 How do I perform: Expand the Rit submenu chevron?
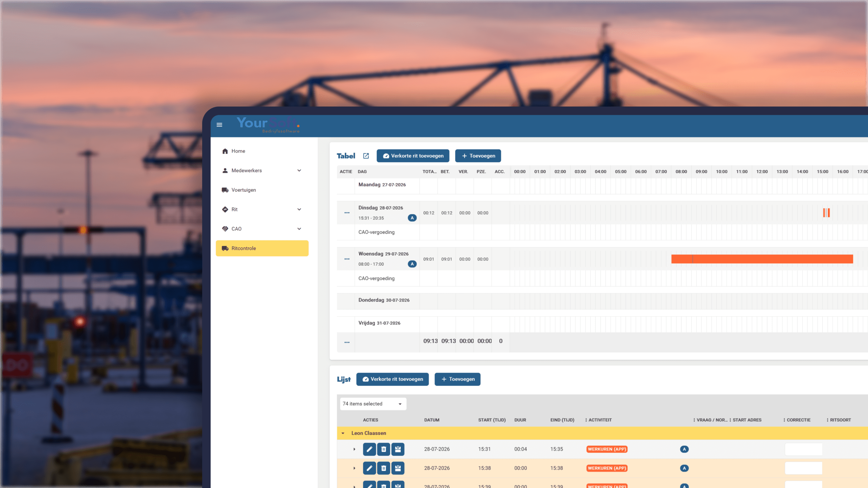point(299,209)
